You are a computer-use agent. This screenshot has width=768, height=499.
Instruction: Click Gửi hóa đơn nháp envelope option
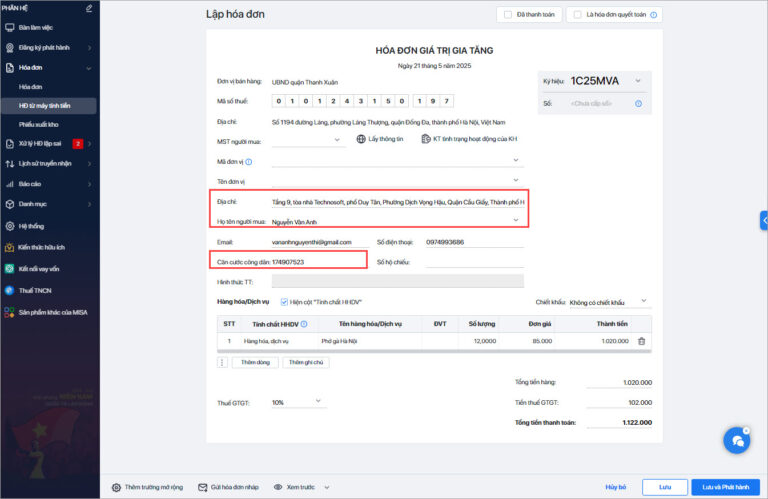(x=228, y=487)
